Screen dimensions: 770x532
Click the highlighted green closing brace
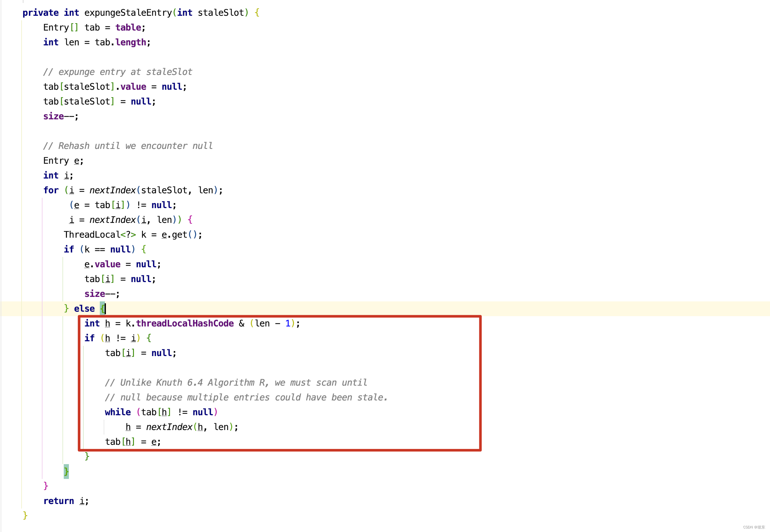click(x=66, y=471)
